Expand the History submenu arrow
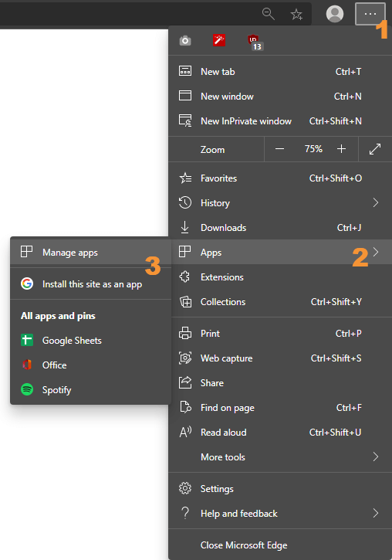The image size is (392, 560). tap(376, 203)
